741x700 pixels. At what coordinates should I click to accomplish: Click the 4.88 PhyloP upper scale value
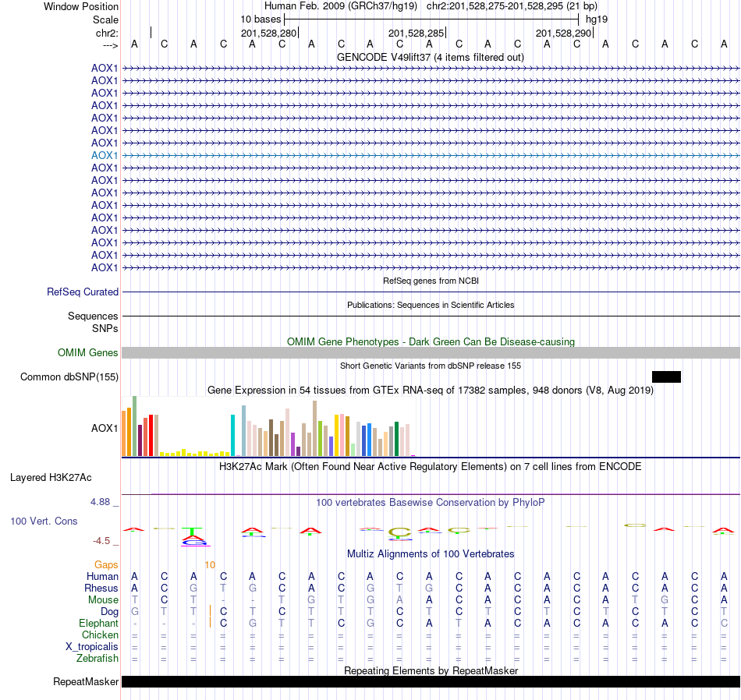100,502
